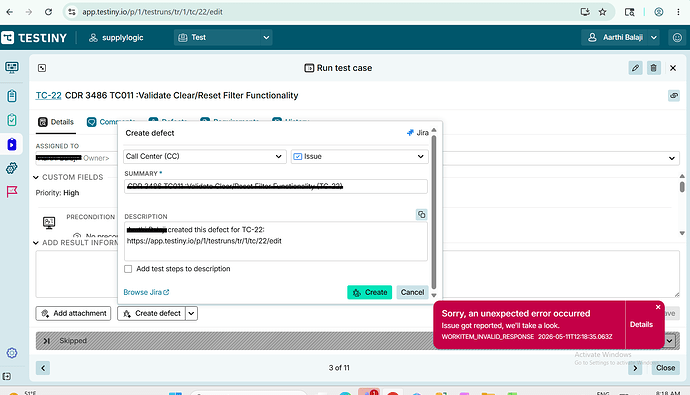Click the Jira integration label in Create defect
Viewport: 690px width, 395px height.
[418, 133]
